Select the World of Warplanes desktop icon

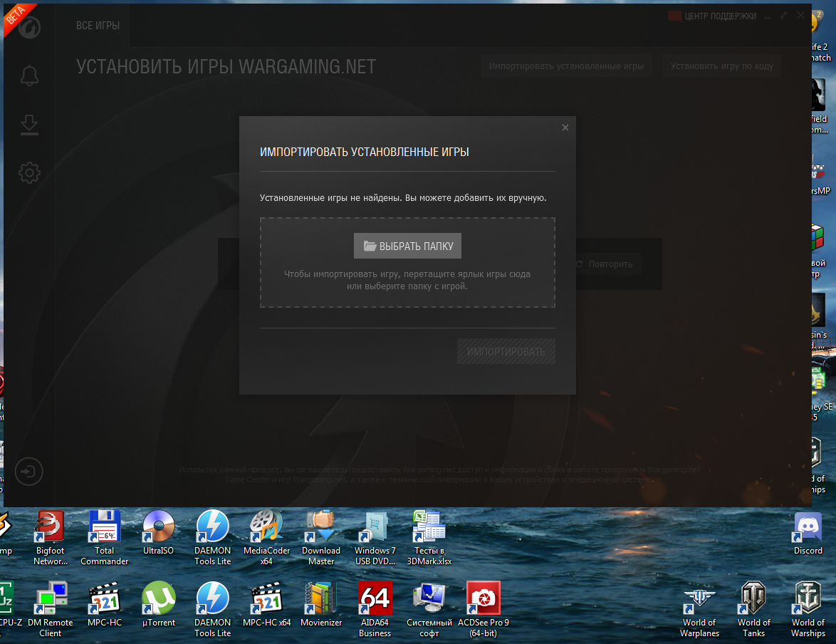pos(699,609)
